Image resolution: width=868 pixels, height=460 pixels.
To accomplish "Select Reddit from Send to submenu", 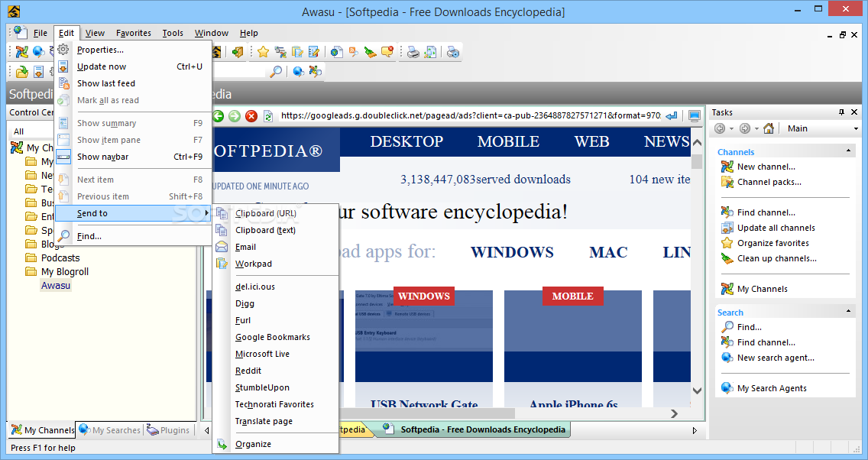I will pyautogui.click(x=276, y=371).
